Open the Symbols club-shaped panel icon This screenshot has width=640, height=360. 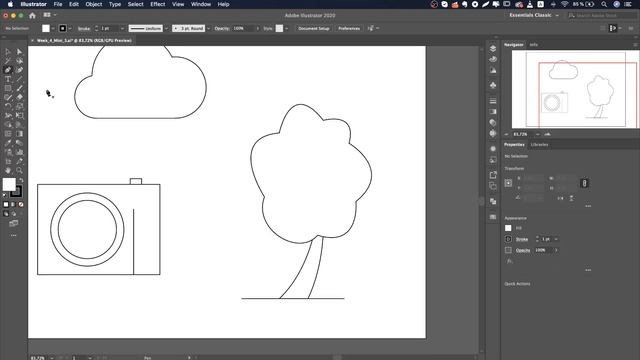point(493,85)
